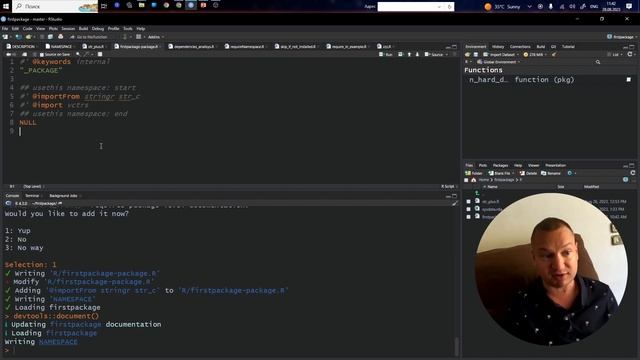Viewport: 640px width, 360px height.
Task: Click the new file icon in main toolbar
Action: pos(6,37)
